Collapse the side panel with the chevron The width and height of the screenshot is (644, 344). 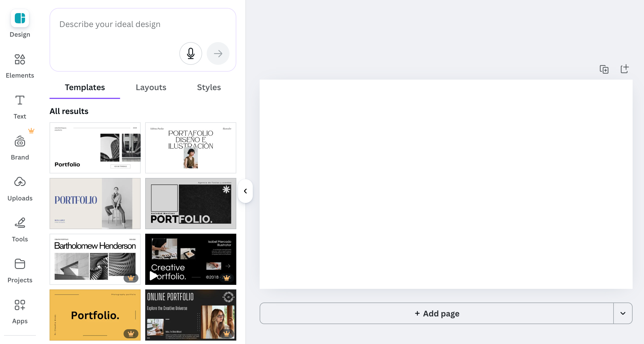point(245,191)
